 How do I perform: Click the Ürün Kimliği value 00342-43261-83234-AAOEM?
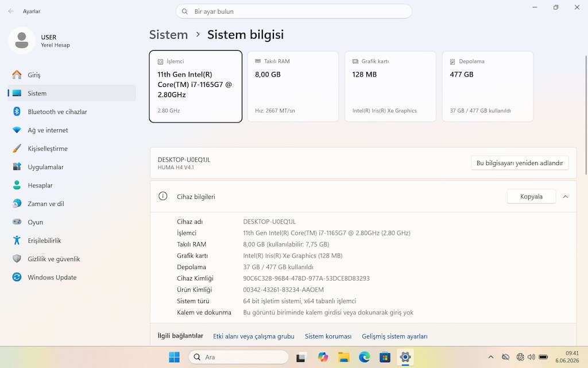click(284, 290)
